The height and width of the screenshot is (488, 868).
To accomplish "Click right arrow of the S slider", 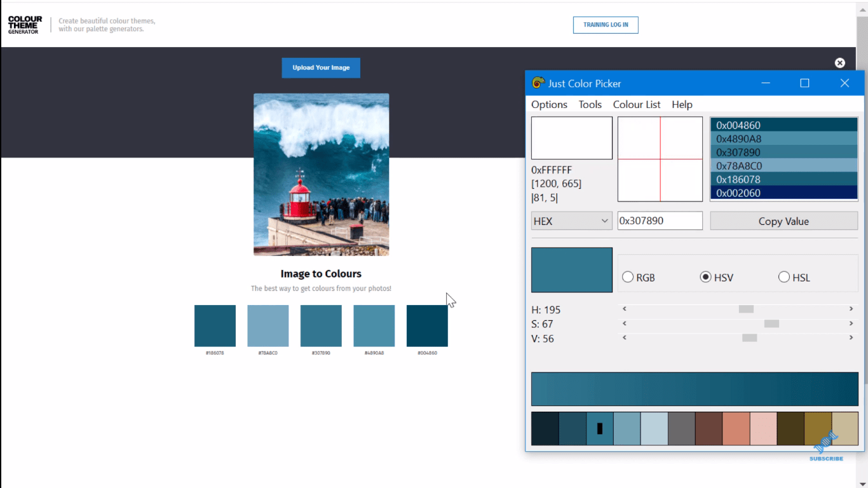I will click(851, 323).
